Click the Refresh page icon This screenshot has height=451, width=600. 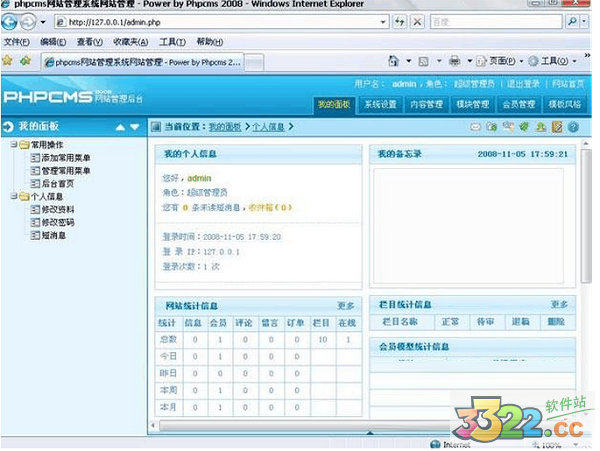coord(400,22)
